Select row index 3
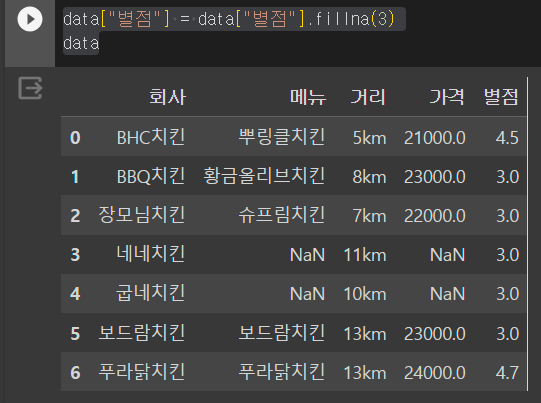Screen dimensions: 541x403 75,255
